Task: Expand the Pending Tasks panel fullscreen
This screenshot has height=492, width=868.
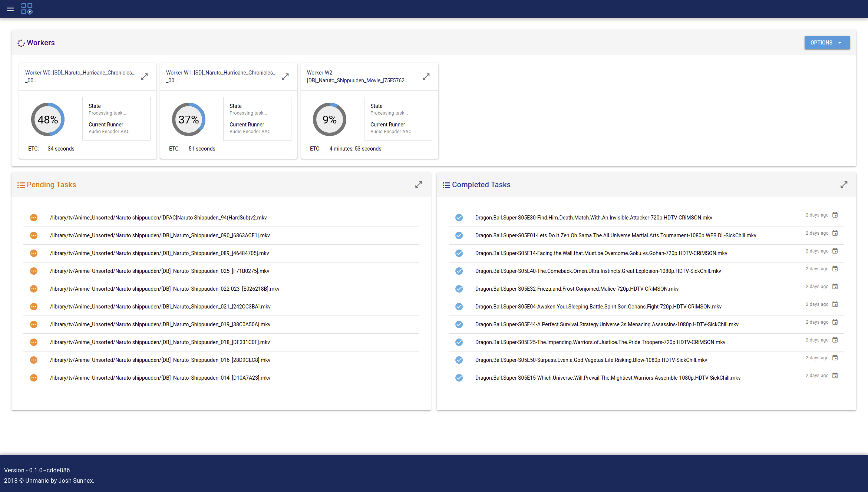Action: 419,185
